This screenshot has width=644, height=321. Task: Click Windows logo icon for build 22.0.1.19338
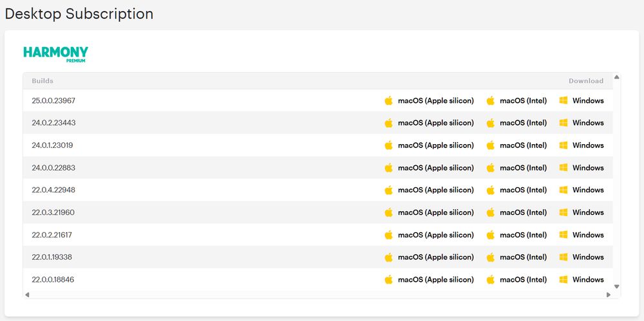563,257
